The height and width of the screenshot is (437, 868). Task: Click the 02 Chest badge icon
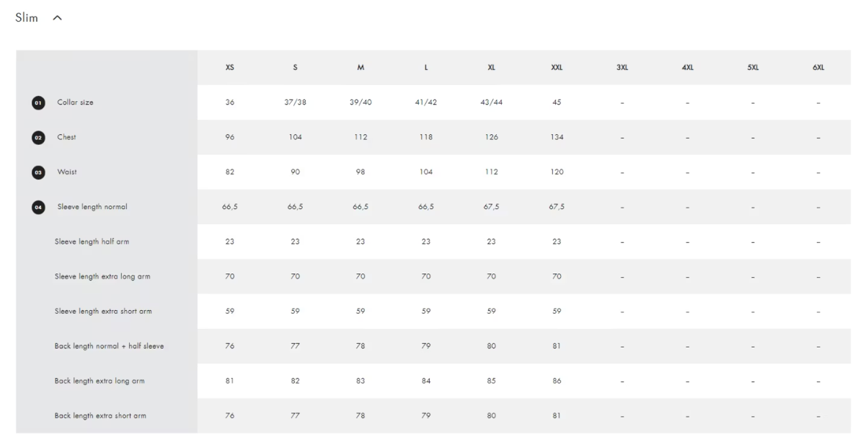(x=37, y=138)
